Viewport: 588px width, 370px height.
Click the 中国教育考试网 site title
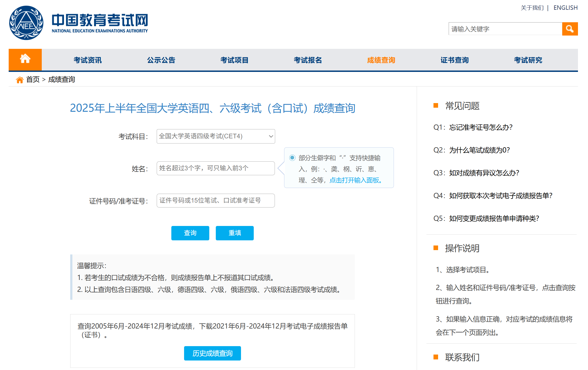[100, 20]
